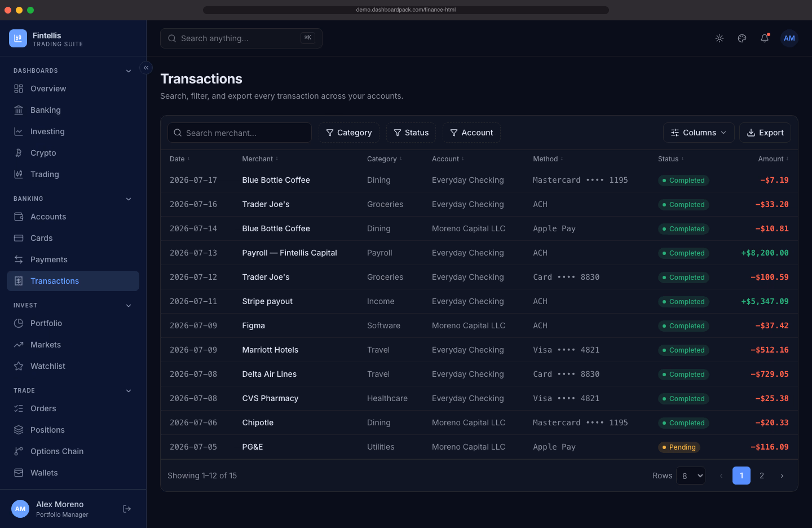The height and width of the screenshot is (528, 812).
Task: Open Accounts in sidebar
Action: click(x=73, y=217)
